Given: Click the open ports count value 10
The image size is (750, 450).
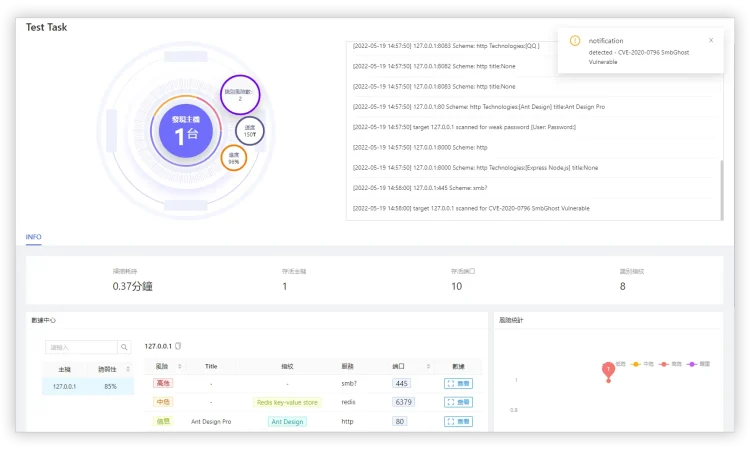Looking at the screenshot, I should pos(457,286).
